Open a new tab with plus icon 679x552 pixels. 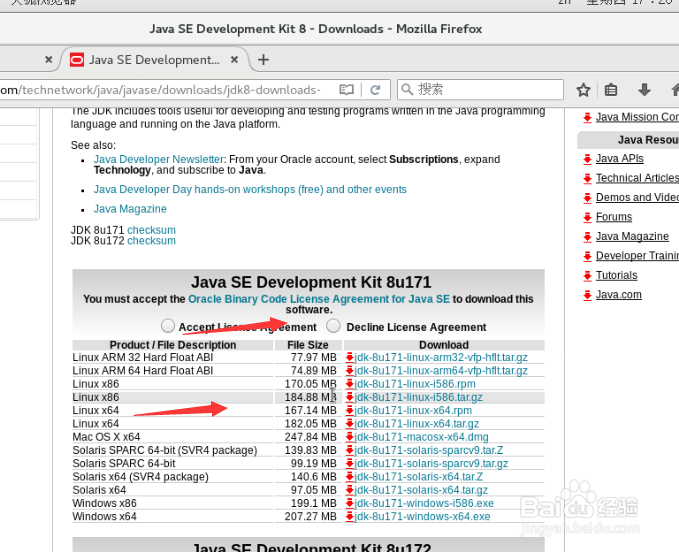pos(263,59)
